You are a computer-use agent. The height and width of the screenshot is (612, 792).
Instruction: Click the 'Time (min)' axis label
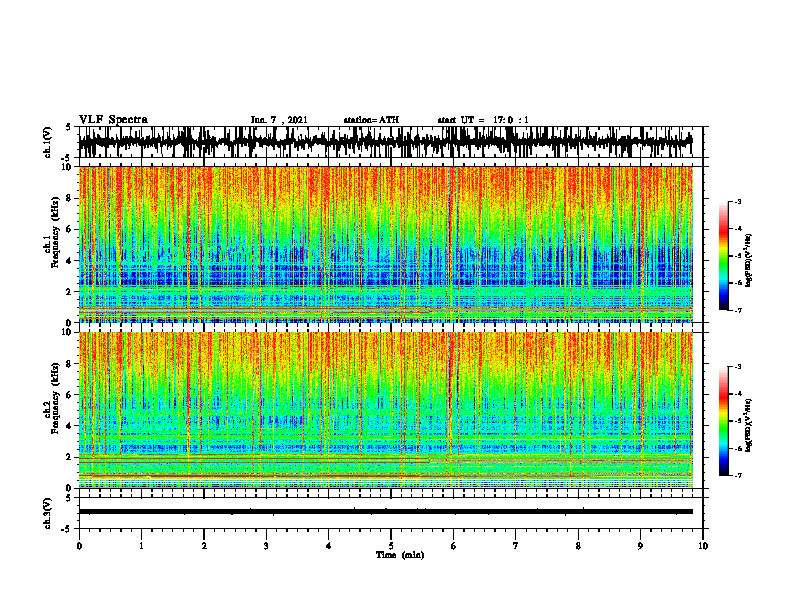click(400, 555)
